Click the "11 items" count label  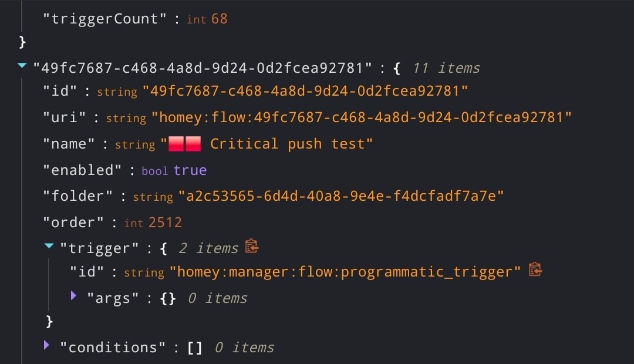(x=446, y=68)
